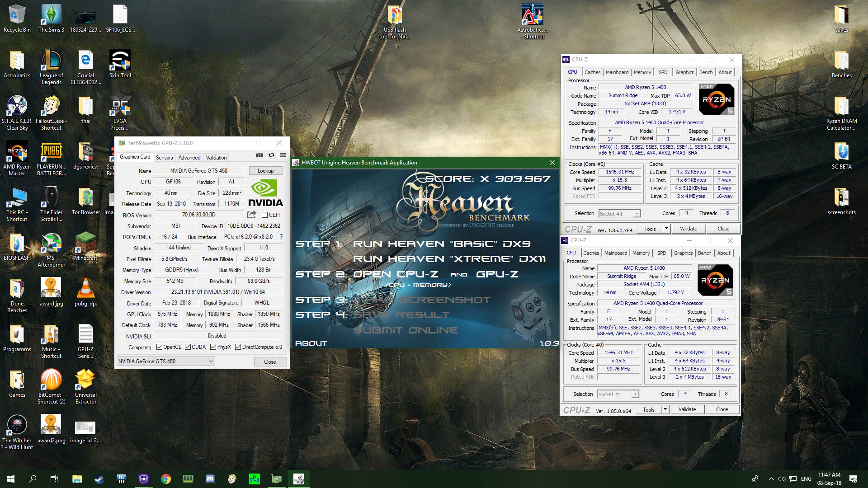Toggle the OpenCL checkbox
The width and height of the screenshot is (868, 488).
[159, 347]
